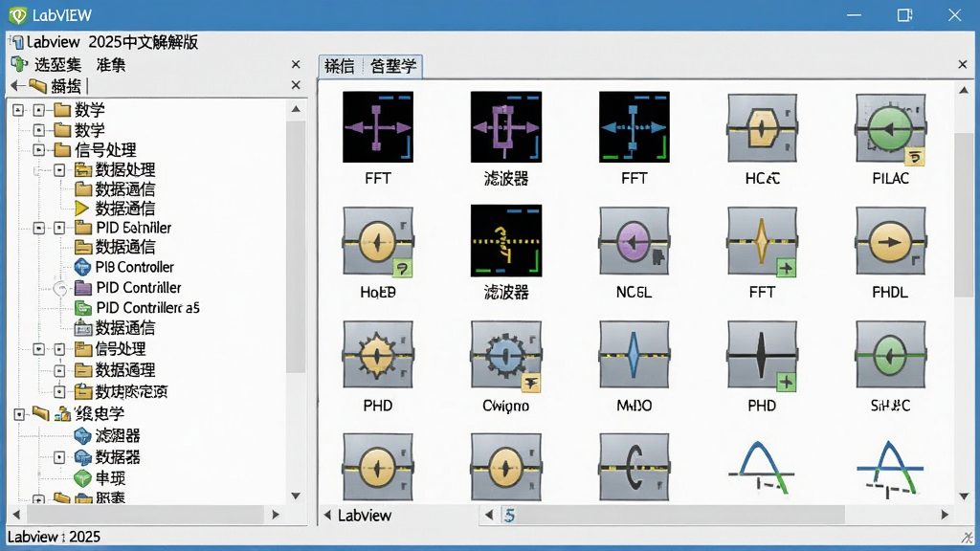
Task: Click the palette's scroll-up arrow
Action: point(963,90)
